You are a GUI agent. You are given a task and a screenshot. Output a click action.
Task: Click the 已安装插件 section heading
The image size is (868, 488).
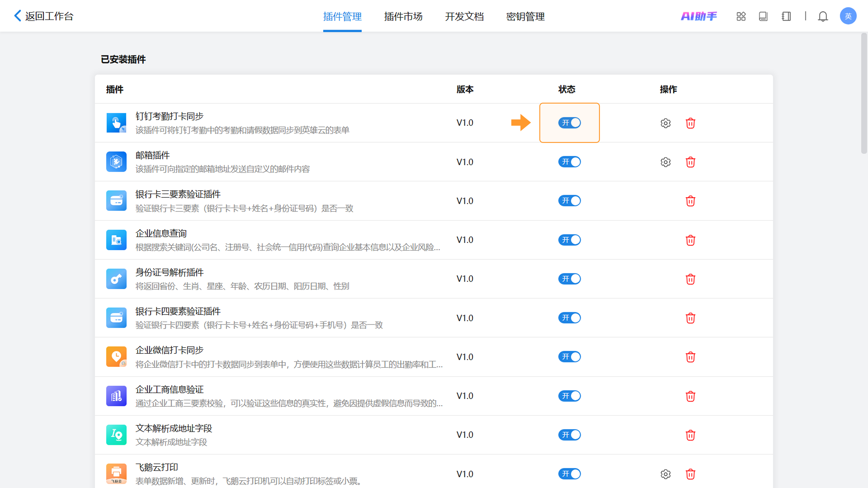pyautogui.click(x=123, y=59)
